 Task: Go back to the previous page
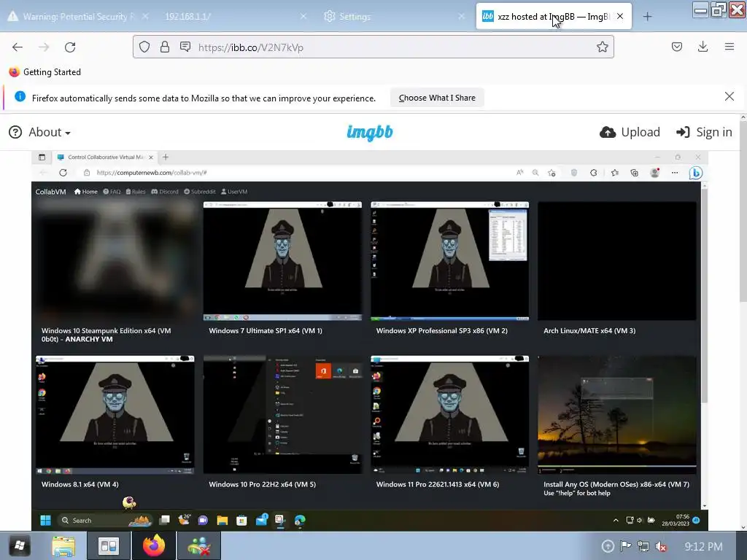click(x=18, y=47)
